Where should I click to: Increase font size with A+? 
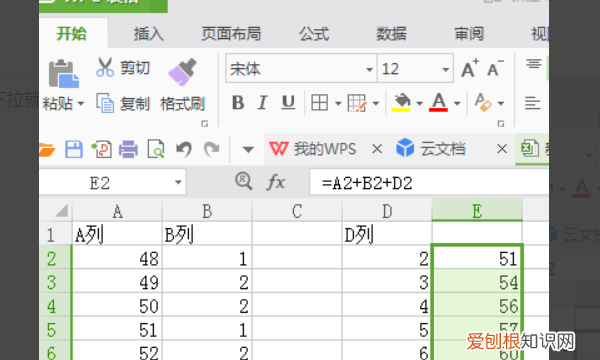pyautogui.click(x=470, y=68)
